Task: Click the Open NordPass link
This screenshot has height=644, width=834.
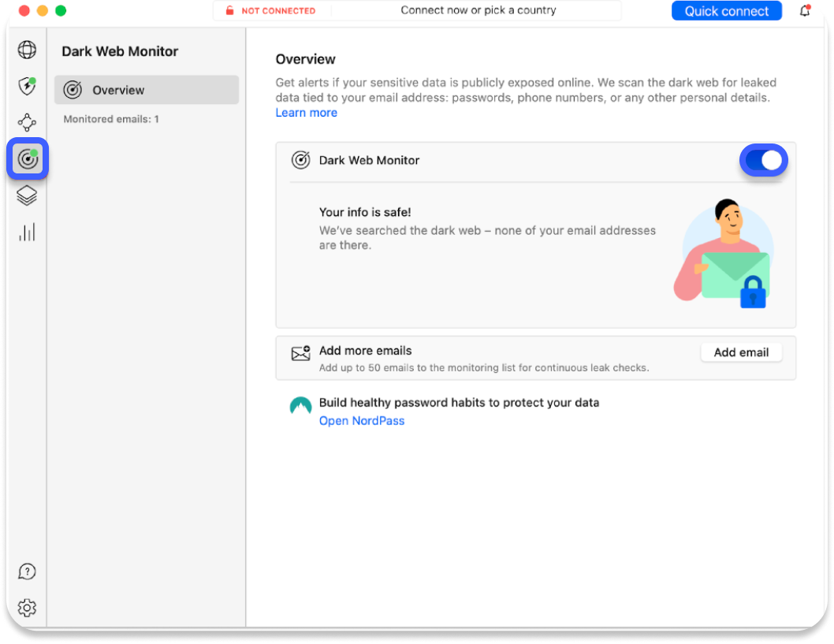Action: point(361,420)
